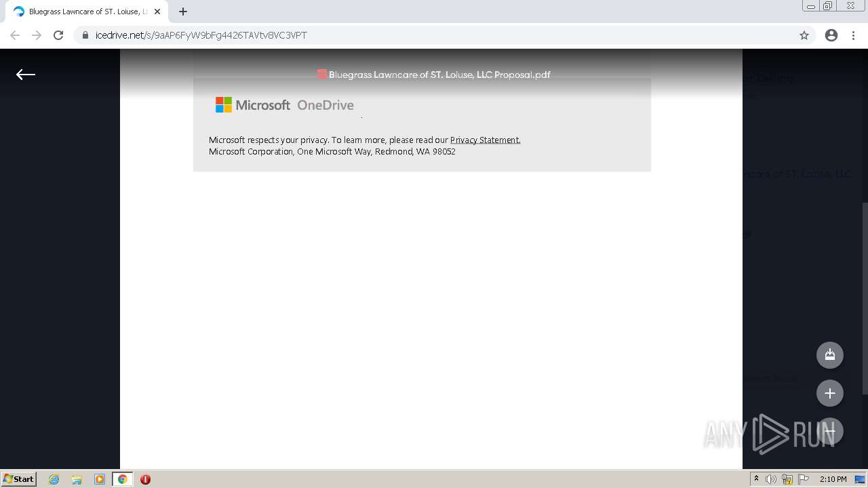This screenshot has width=868, height=488.
Task: Bookmark this page with the star icon
Action: [x=804, y=35]
